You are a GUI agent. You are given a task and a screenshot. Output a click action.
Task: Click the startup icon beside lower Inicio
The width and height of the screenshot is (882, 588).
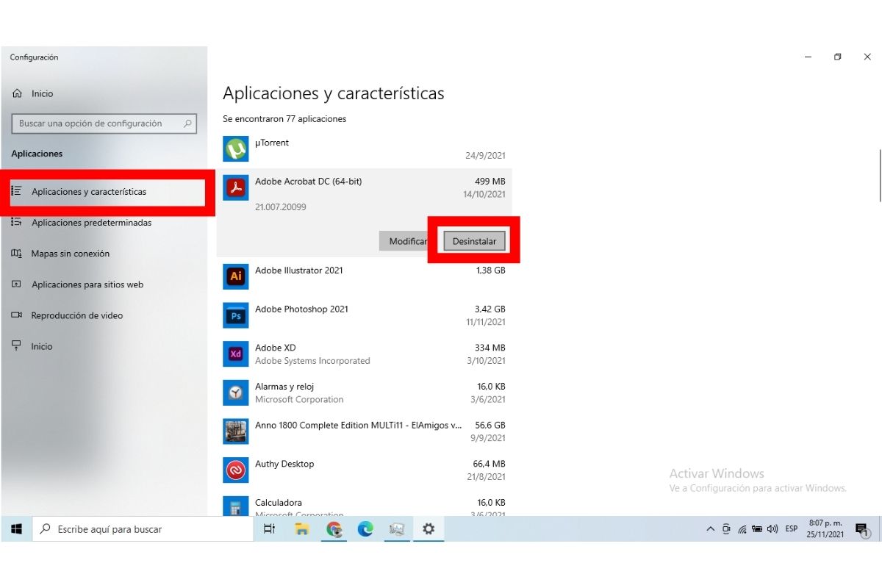17,346
